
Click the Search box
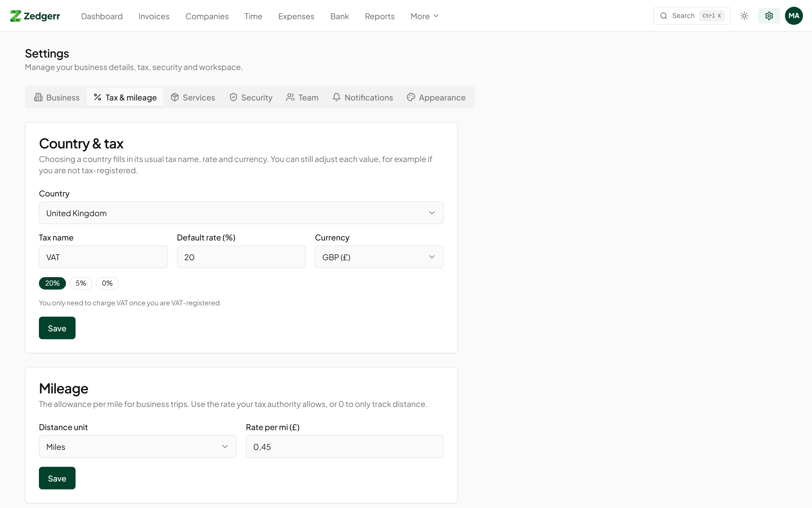coord(692,16)
